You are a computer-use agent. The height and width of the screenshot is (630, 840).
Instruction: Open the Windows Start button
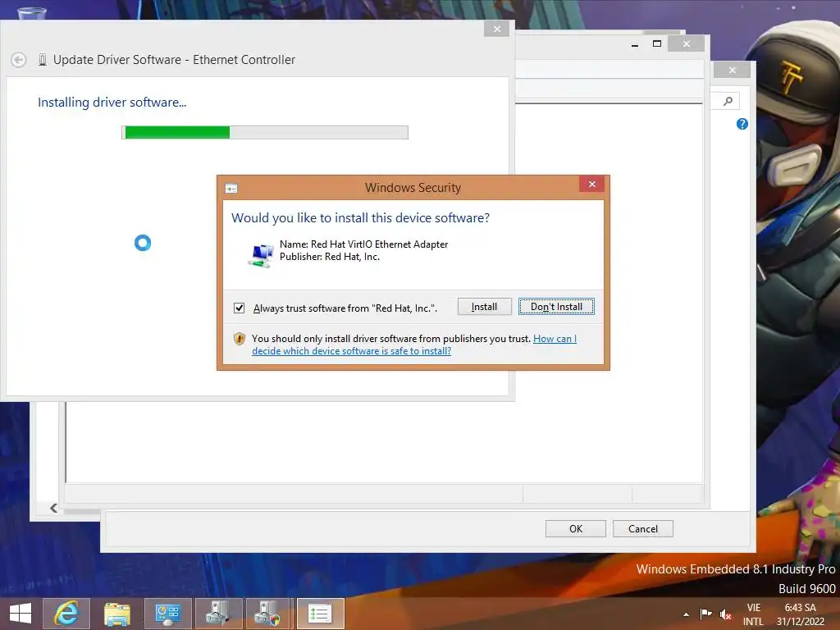click(20, 614)
